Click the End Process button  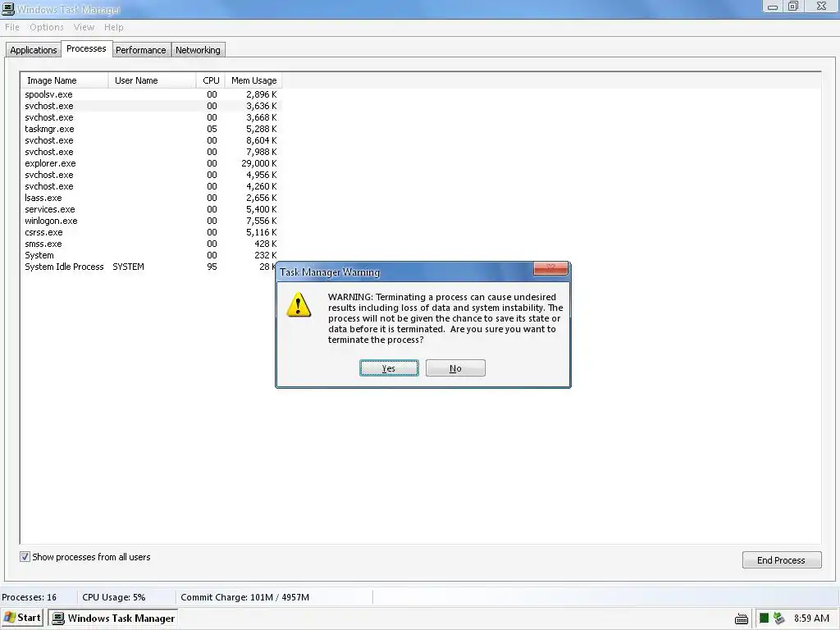[782, 559]
